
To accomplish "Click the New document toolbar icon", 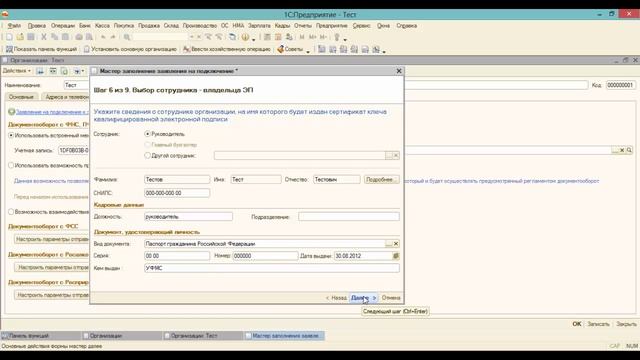I will (9, 37).
